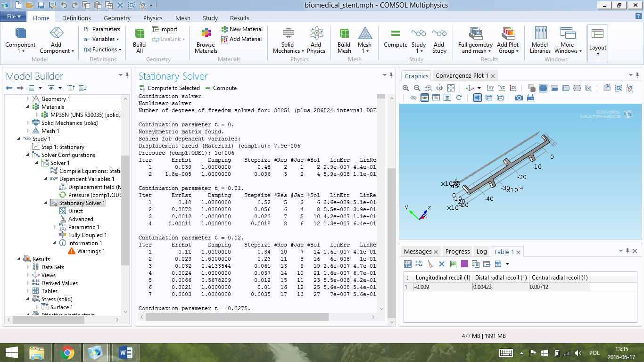
Task: Toggle Select Boundaries mode in Graphics
Action: (x=554, y=88)
